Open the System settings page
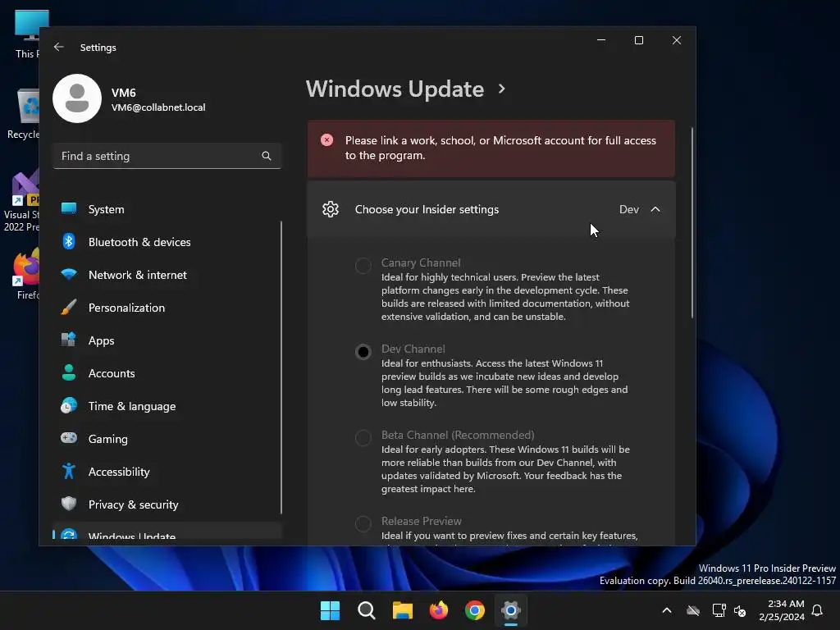840x630 pixels. click(x=167, y=209)
